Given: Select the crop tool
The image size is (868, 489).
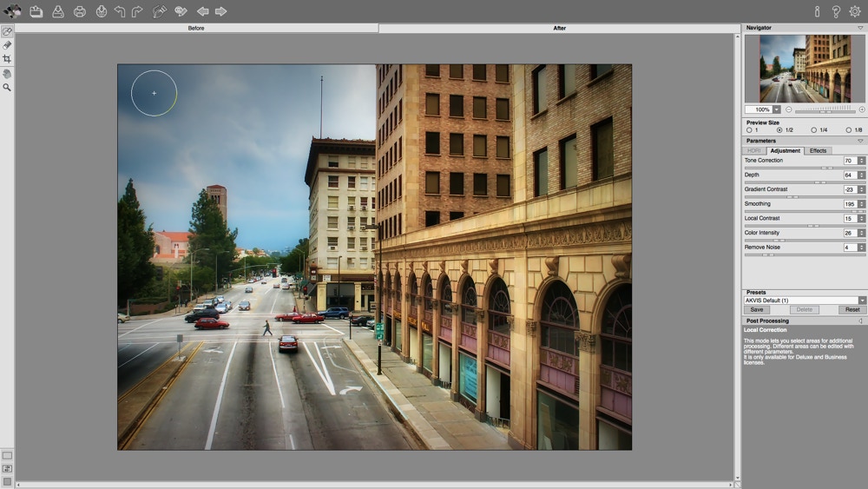Looking at the screenshot, I should tap(7, 59).
